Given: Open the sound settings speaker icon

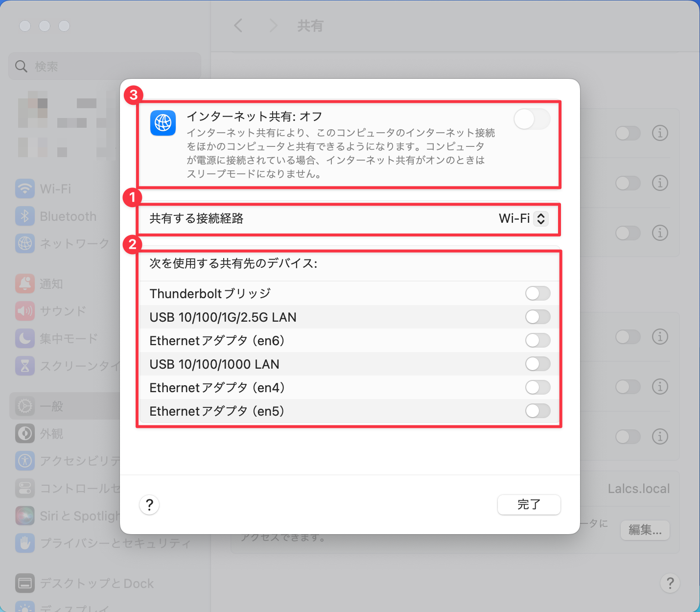Looking at the screenshot, I should pos(25,311).
